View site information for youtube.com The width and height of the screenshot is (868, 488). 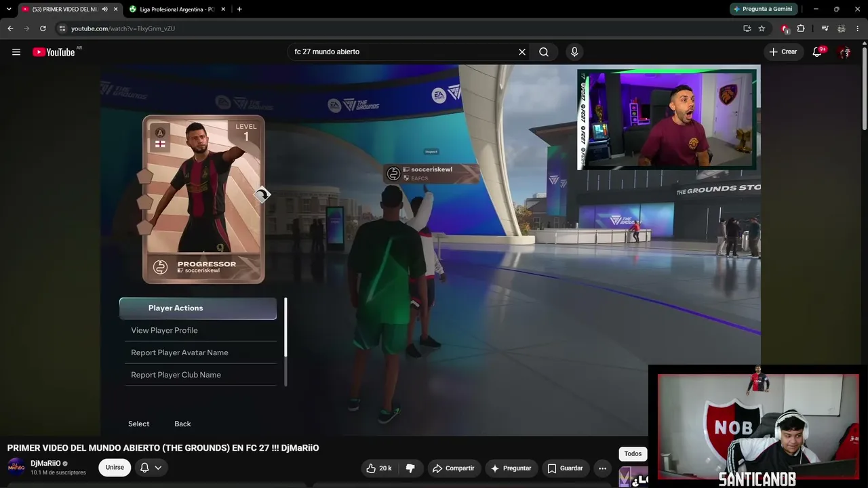(62, 28)
